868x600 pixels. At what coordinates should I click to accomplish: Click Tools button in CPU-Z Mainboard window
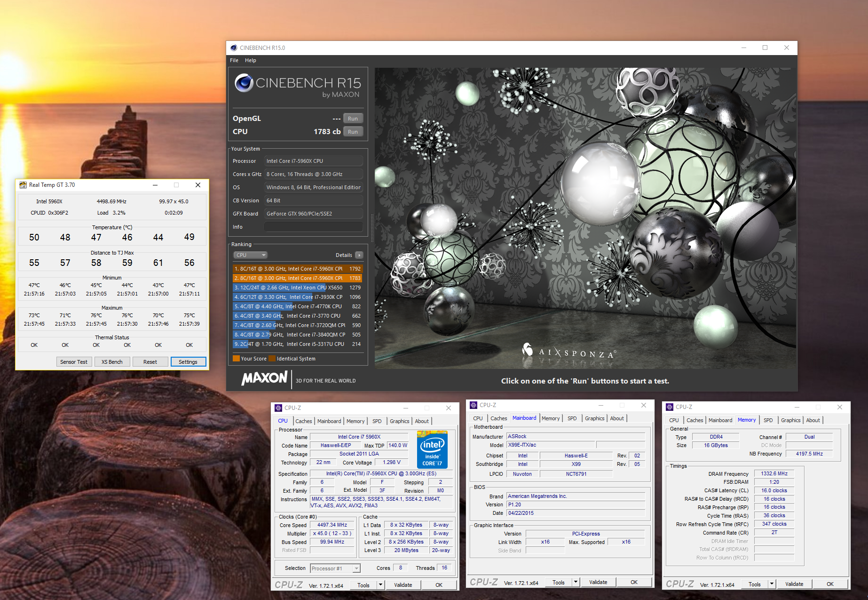(559, 582)
